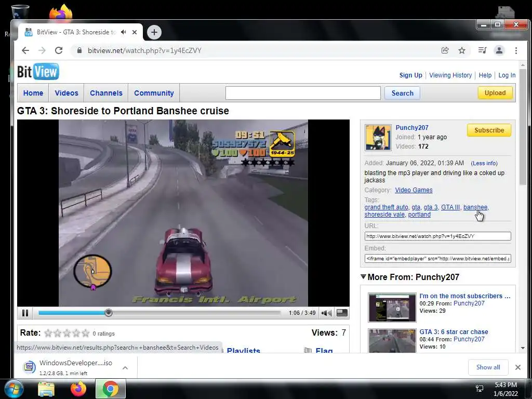
Task: Open the Playlists link below the video
Action: [243, 351]
